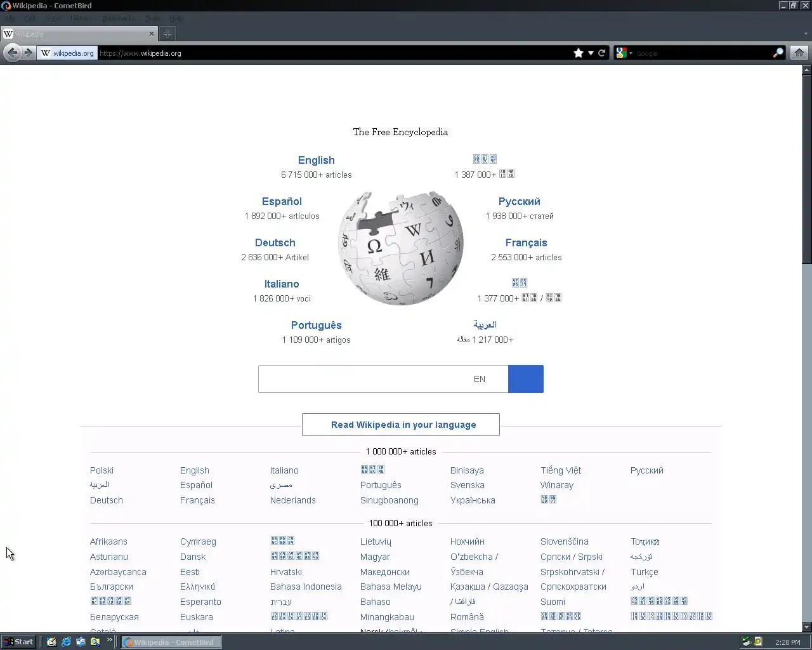Image resolution: width=812 pixels, height=650 pixels.
Task: Open a new tab with the plus button
Action: (167, 34)
